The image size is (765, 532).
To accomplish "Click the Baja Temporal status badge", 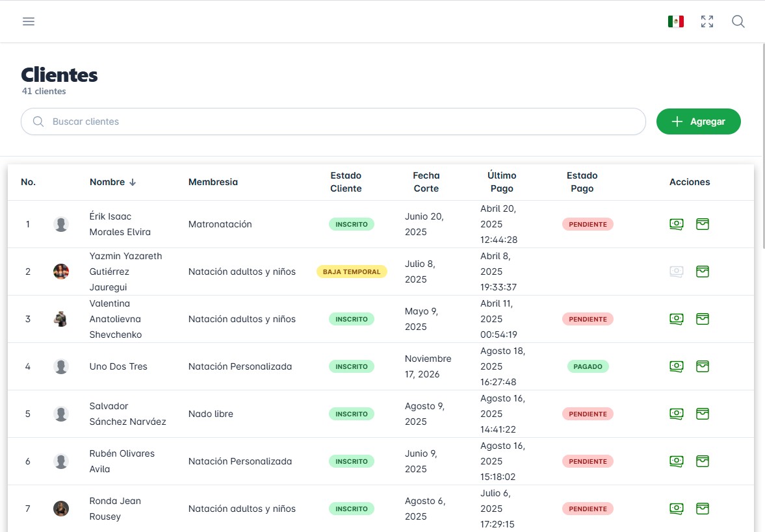I will pyautogui.click(x=352, y=272).
